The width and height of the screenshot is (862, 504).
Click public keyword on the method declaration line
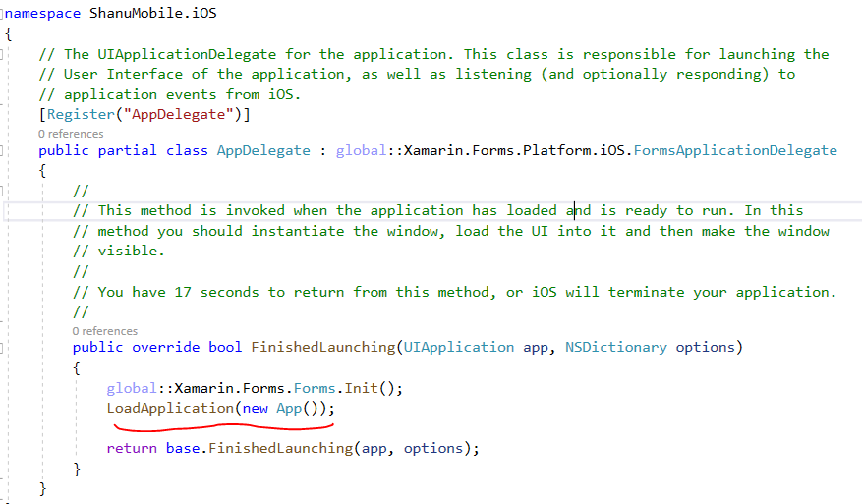pyautogui.click(x=97, y=348)
